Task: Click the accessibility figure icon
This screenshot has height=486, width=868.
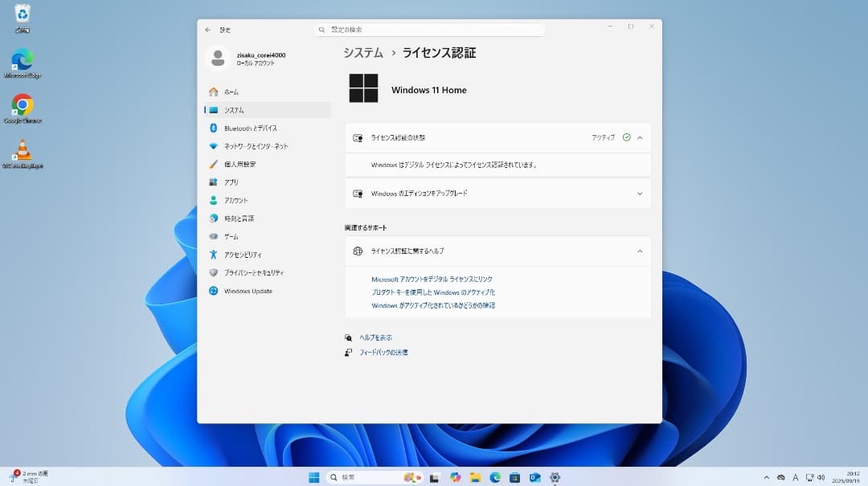Action: (213, 255)
